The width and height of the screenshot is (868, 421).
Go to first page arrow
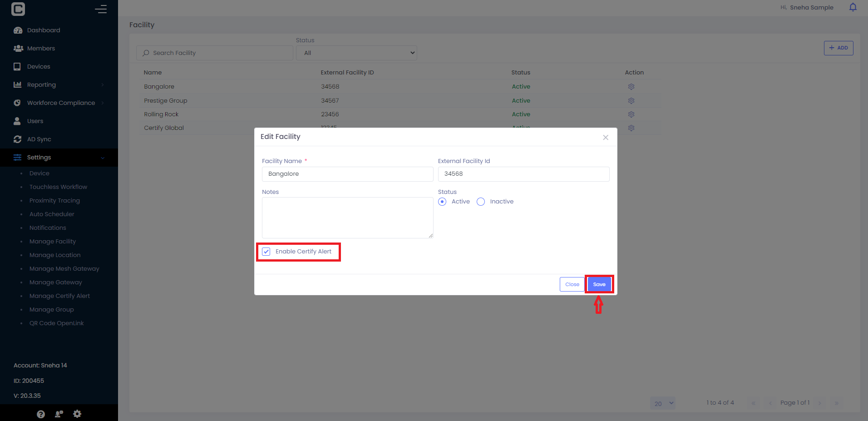tap(754, 403)
